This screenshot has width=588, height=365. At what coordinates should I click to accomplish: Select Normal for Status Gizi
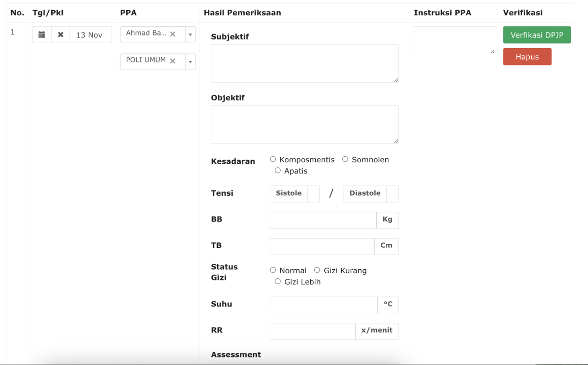coord(273,270)
